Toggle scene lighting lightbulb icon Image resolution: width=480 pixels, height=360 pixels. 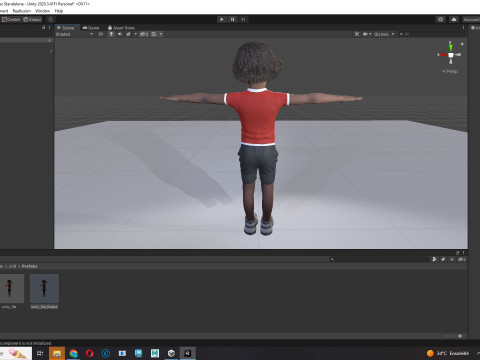tap(112, 34)
